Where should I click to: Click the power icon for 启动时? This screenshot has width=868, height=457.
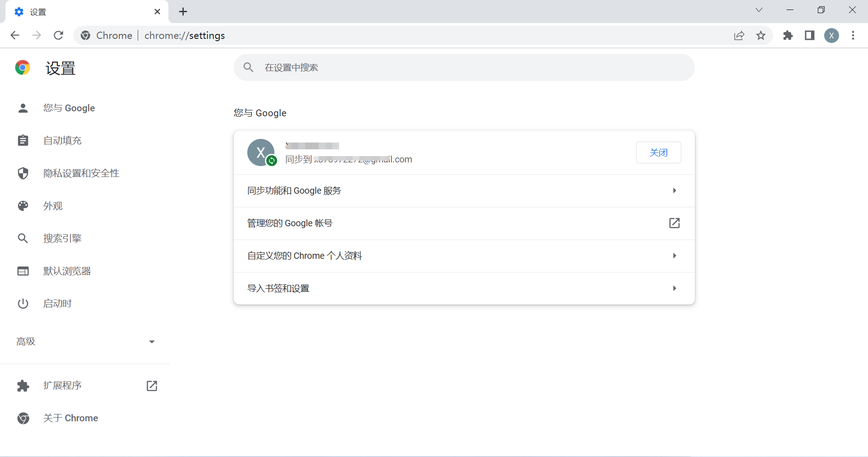pyautogui.click(x=23, y=304)
